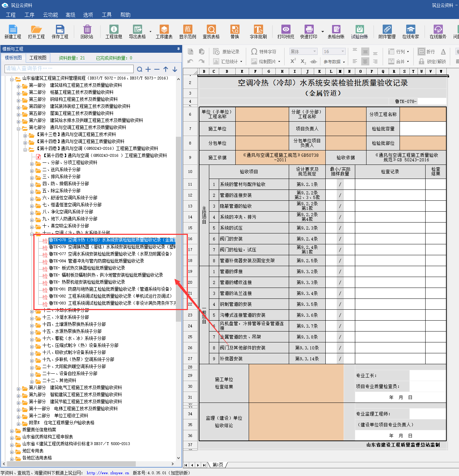Click the 快速打印 quick print icon
The height and width of the screenshot is (476, 459).
point(309,32)
